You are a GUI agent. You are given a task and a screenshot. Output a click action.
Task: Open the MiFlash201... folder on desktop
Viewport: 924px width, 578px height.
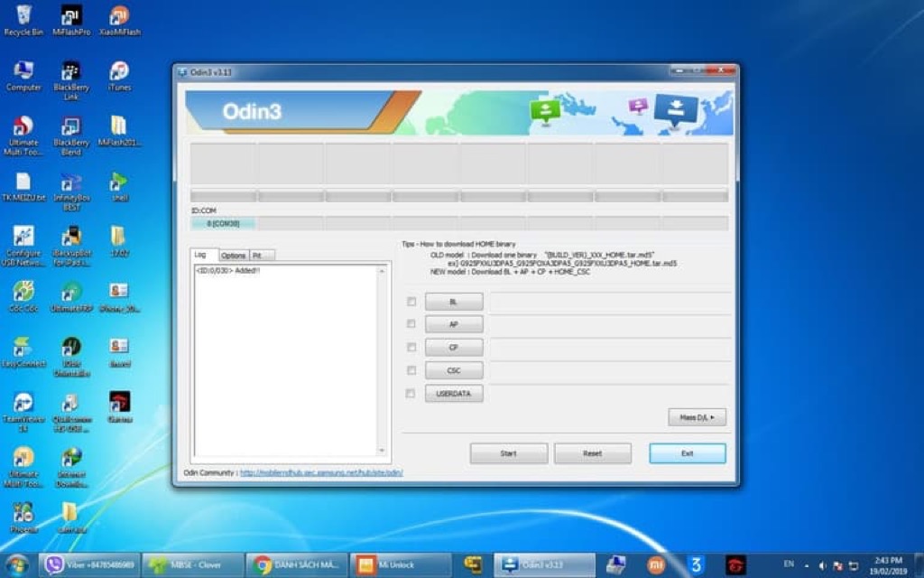click(x=120, y=132)
